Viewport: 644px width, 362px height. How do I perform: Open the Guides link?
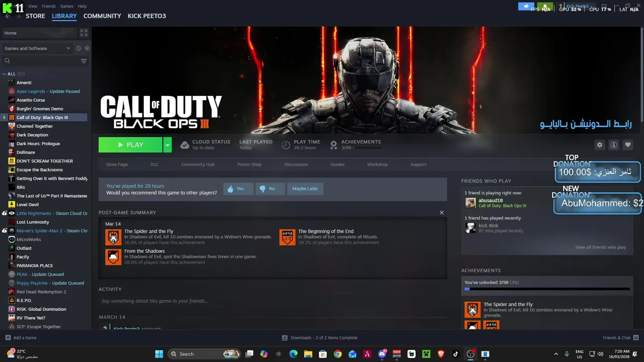(x=338, y=164)
